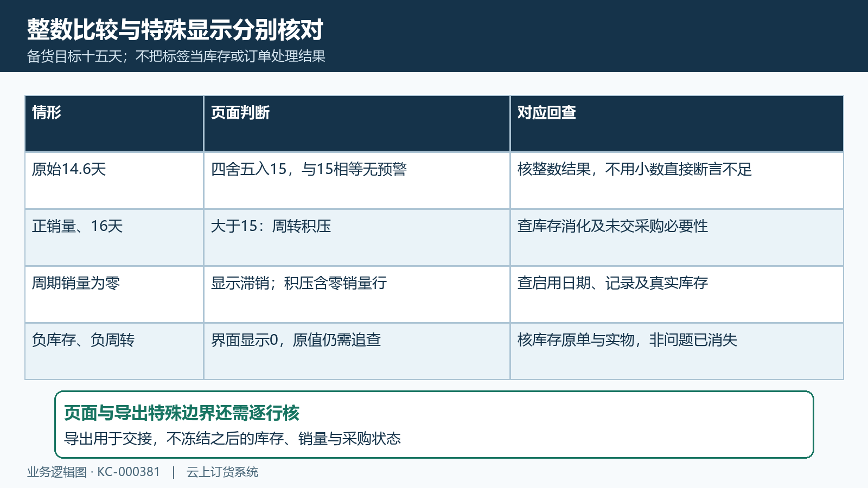Click the cell 周期销量为零
Image resolution: width=868 pixels, height=488 pixels.
tap(114, 294)
